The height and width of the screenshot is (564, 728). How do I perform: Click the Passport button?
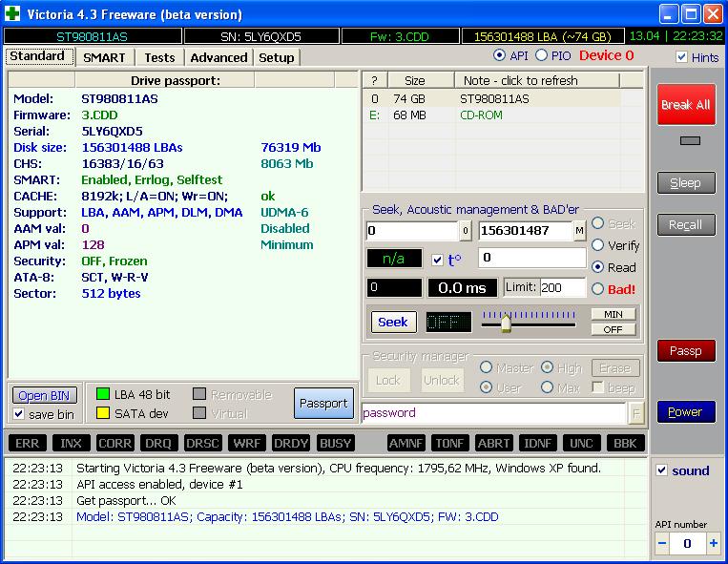pos(323,403)
